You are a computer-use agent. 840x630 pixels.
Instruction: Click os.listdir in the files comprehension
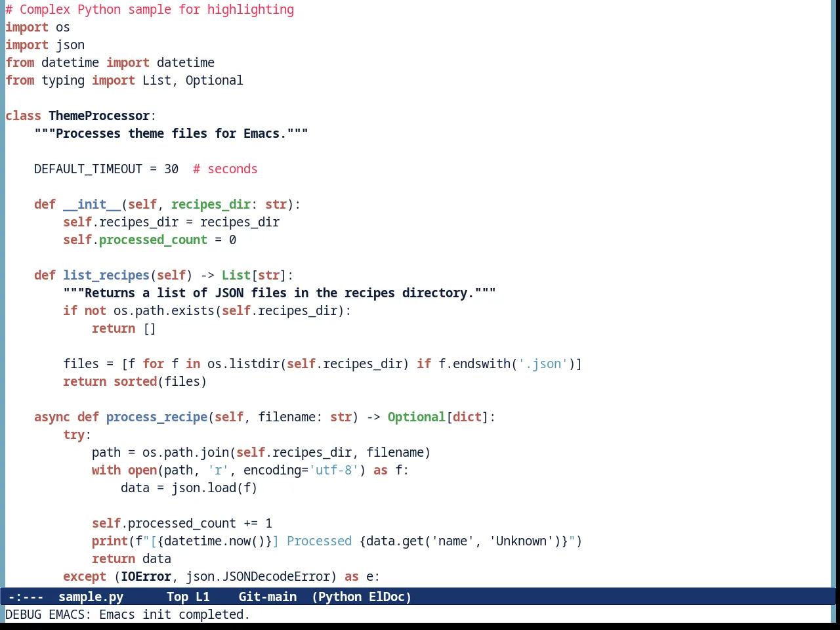pyautogui.click(x=243, y=364)
